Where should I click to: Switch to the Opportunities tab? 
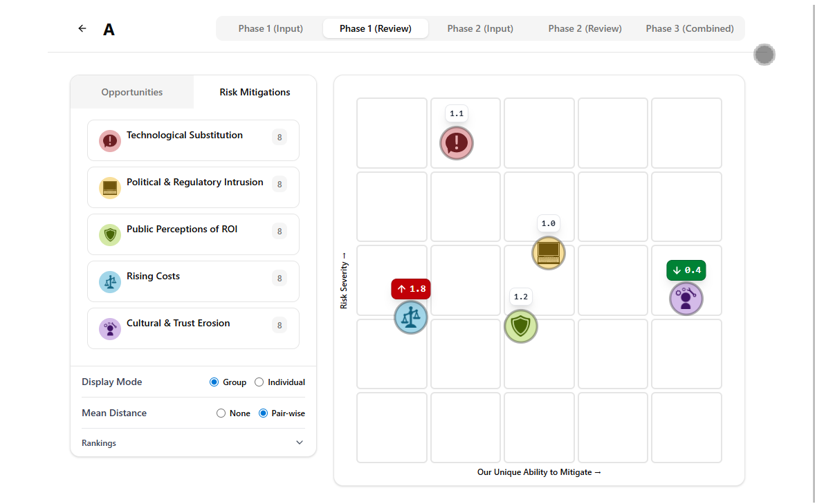click(x=132, y=92)
